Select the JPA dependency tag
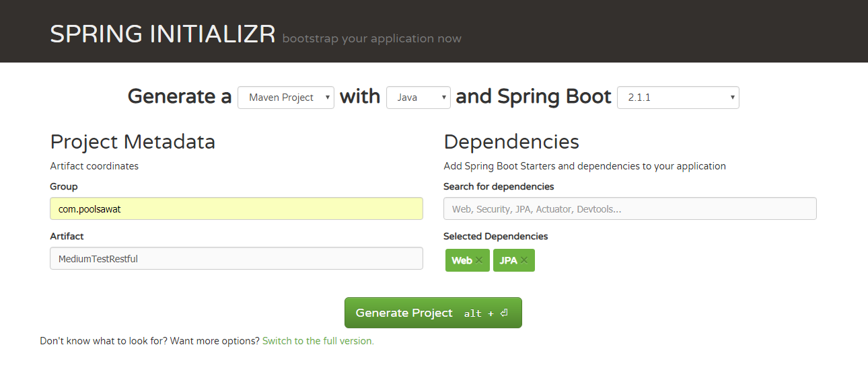This screenshot has height=384, width=868. coord(514,260)
